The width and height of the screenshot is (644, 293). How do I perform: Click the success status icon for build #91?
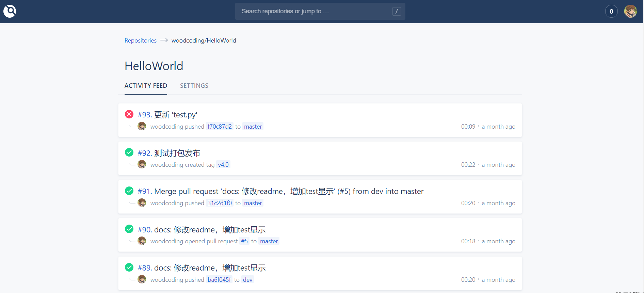(129, 191)
